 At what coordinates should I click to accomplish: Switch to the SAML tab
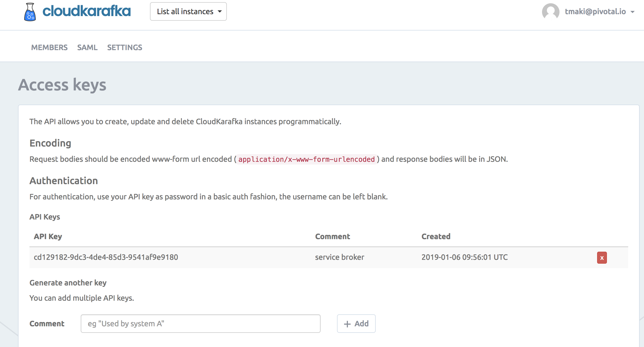(87, 47)
